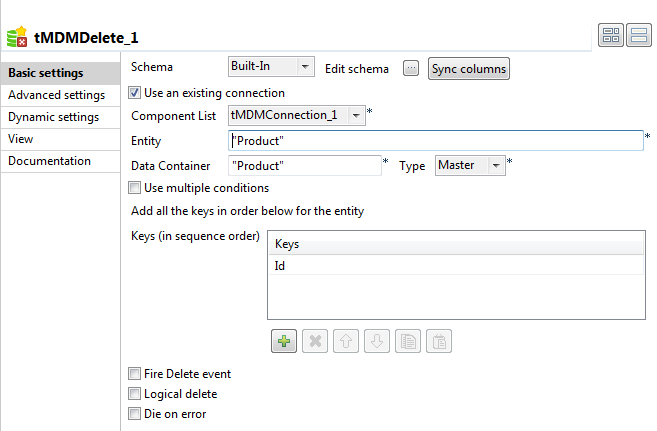657x431 pixels.
Task: Uncheck Use an existing connection
Action: click(x=135, y=93)
